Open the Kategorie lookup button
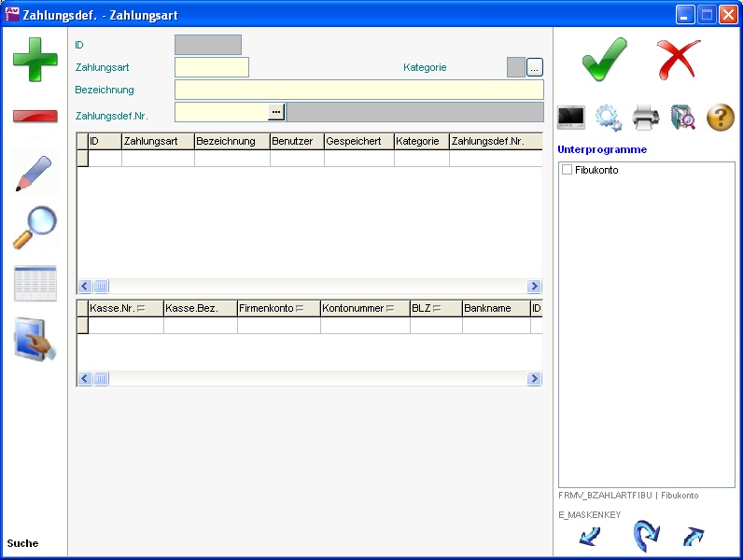This screenshot has height=560, width=743. click(x=535, y=67)
